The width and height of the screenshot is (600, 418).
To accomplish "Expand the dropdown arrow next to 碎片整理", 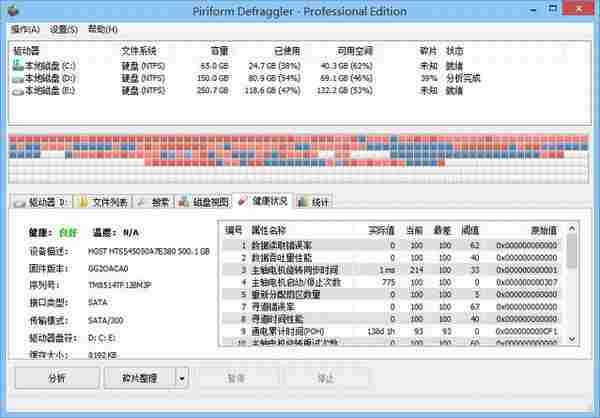I will click(182, 378).
